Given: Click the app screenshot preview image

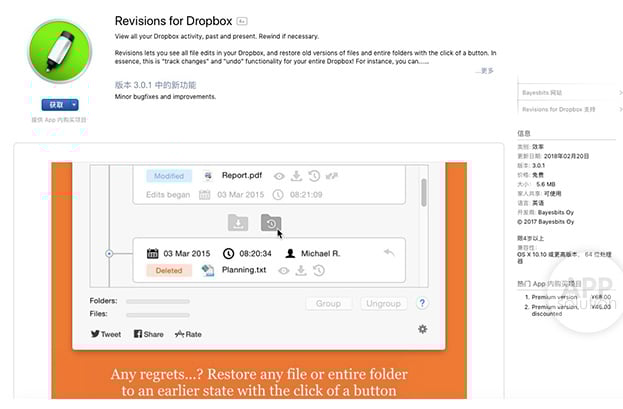Looking at the screenshot, I should pos(259,280).
